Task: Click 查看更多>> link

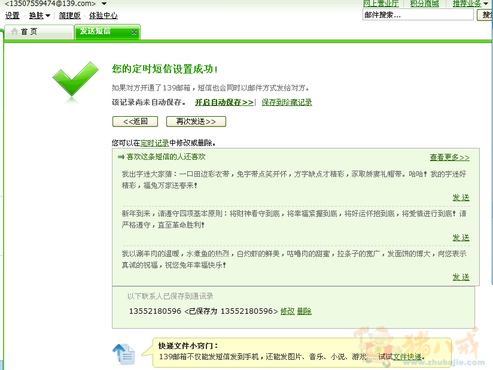Action: coord(449,157)
